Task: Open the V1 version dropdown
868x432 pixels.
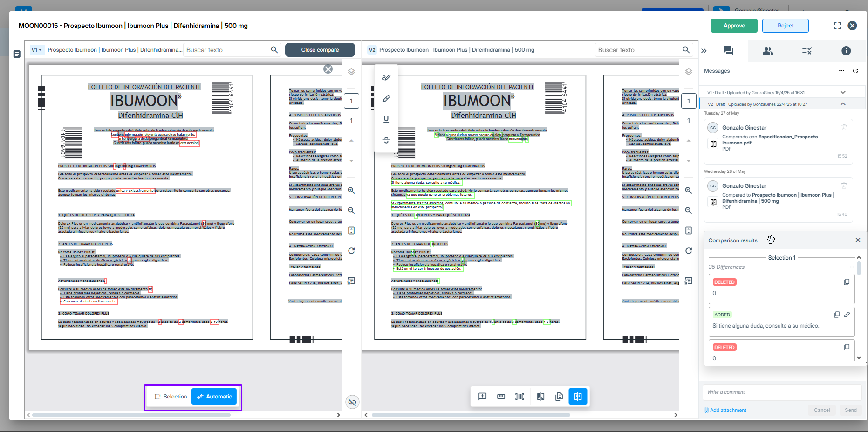Action: (x=37, y=50)
